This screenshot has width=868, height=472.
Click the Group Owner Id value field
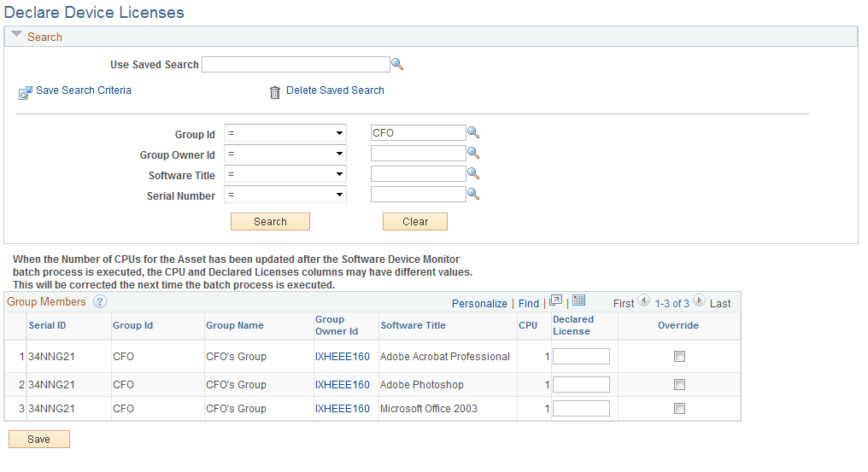click(419, 154)
